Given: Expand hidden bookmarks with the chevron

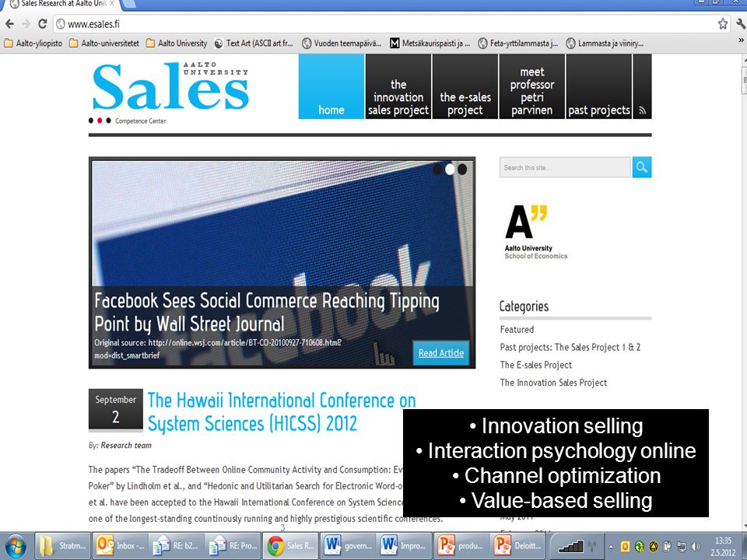Looking at the screenshot, I should tap(741, 41).
